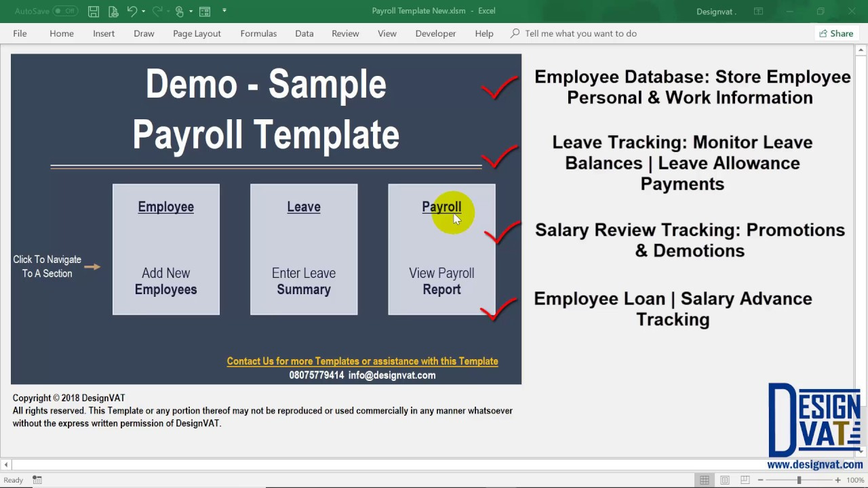Select the Quick Print icon
Viewport: 868px width, 488px height.
tap(113, 11)
